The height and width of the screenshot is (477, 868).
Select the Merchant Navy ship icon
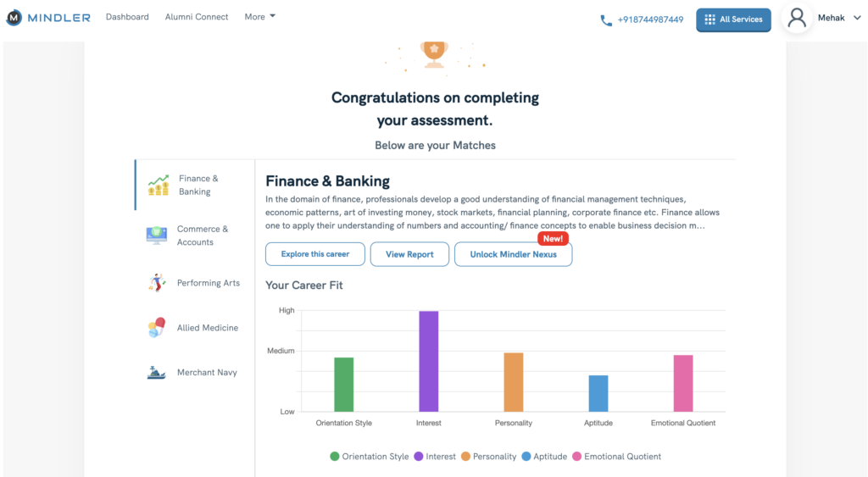(x=157, y=373)
